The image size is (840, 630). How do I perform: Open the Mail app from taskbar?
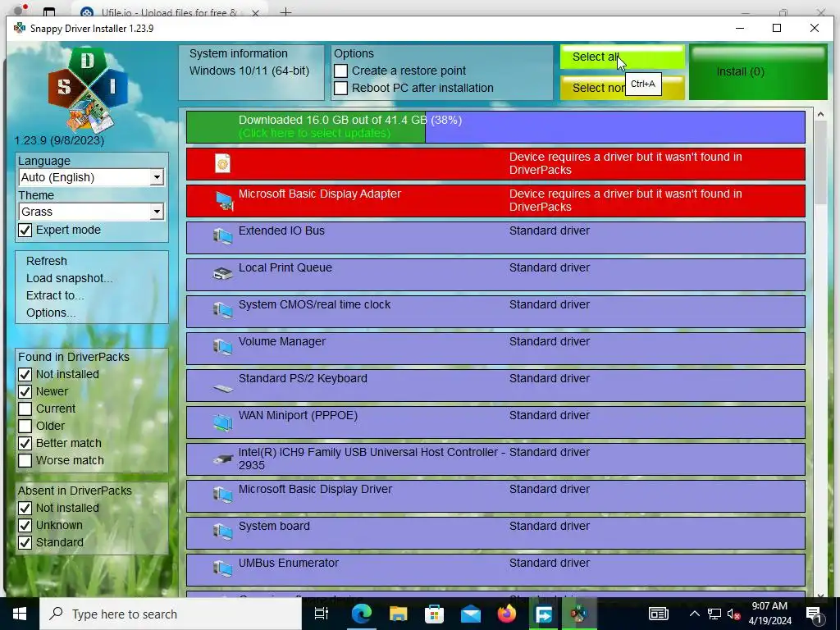coord(470,614)
